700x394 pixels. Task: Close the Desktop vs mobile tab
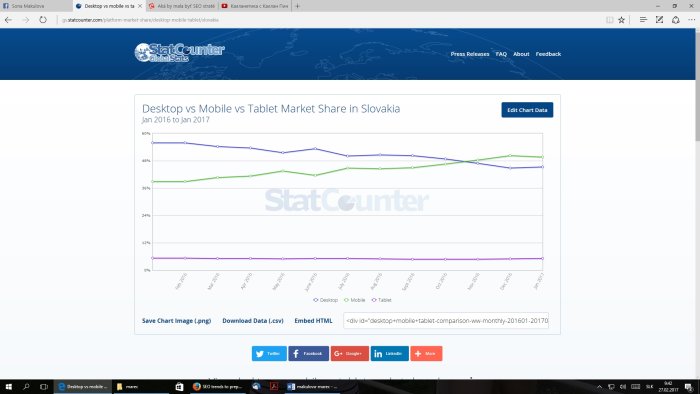pyautogui.click(x=140, y=6)
